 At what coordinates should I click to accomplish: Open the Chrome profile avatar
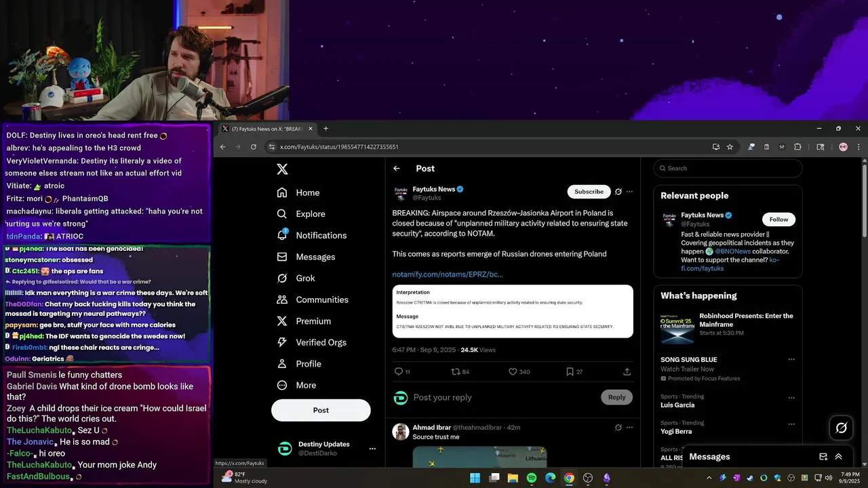[x=843, y=146]
